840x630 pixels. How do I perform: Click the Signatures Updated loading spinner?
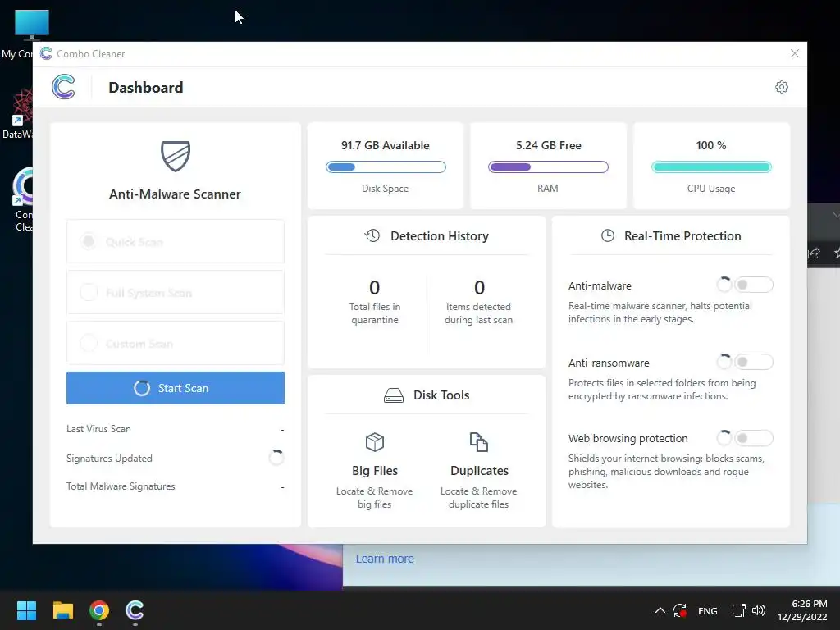pyautogui.click(x=276, y=458)
